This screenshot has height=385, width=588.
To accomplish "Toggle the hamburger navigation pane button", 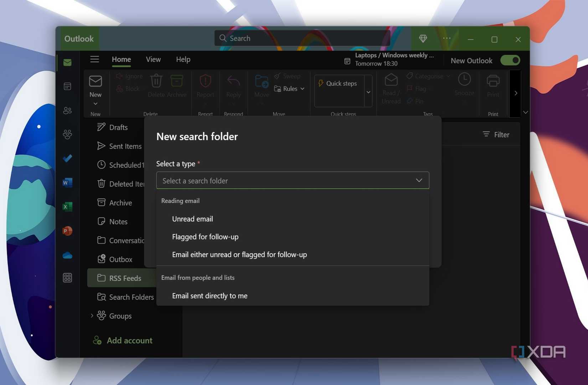I will [94, 59].
